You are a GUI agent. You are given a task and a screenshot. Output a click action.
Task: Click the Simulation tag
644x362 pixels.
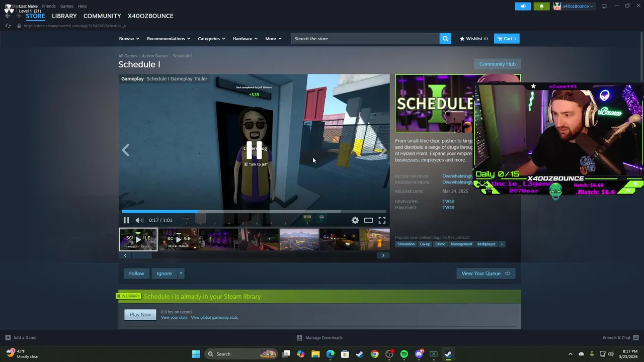click(x=406, y=244)
